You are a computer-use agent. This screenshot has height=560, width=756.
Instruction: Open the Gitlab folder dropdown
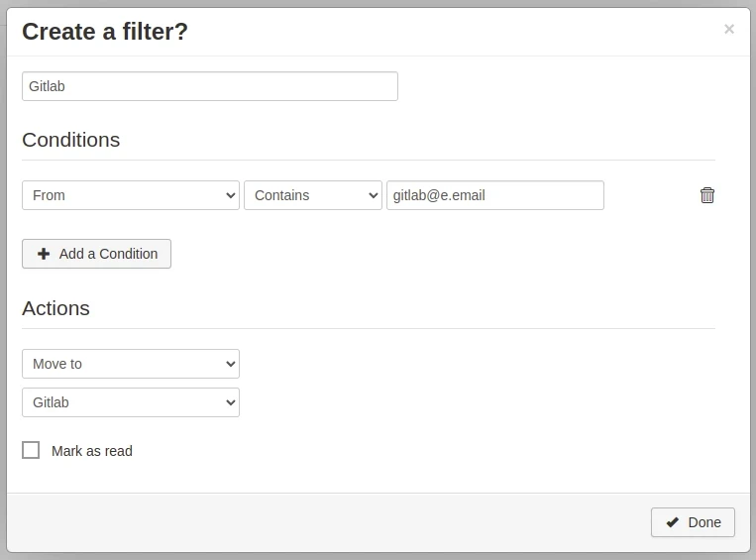[131, 402]
